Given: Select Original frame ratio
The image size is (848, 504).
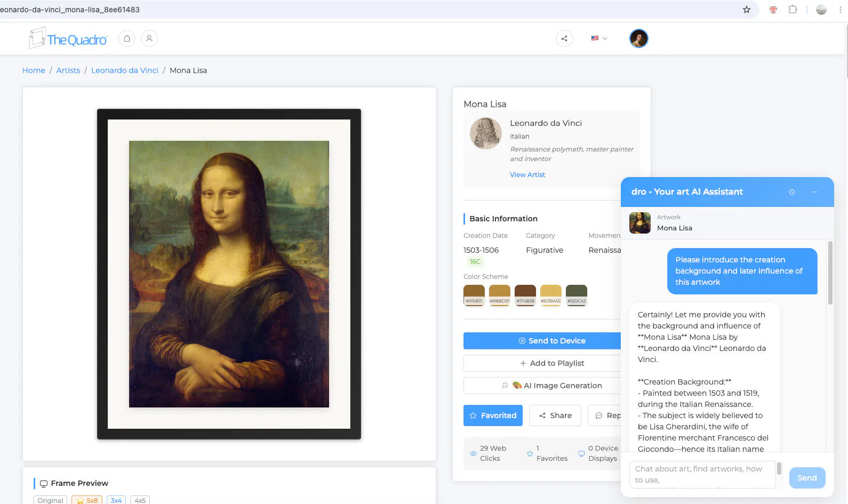Looking at the screenshot, I should tap(50, 500).
